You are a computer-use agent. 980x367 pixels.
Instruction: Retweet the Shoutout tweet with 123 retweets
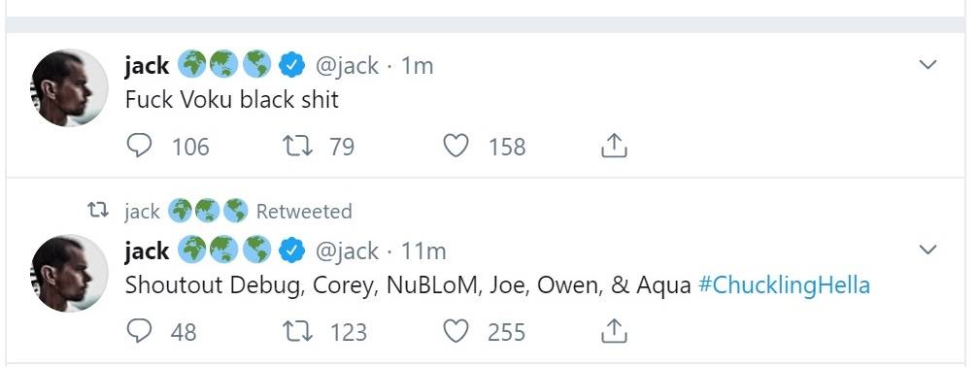point(298,331)
